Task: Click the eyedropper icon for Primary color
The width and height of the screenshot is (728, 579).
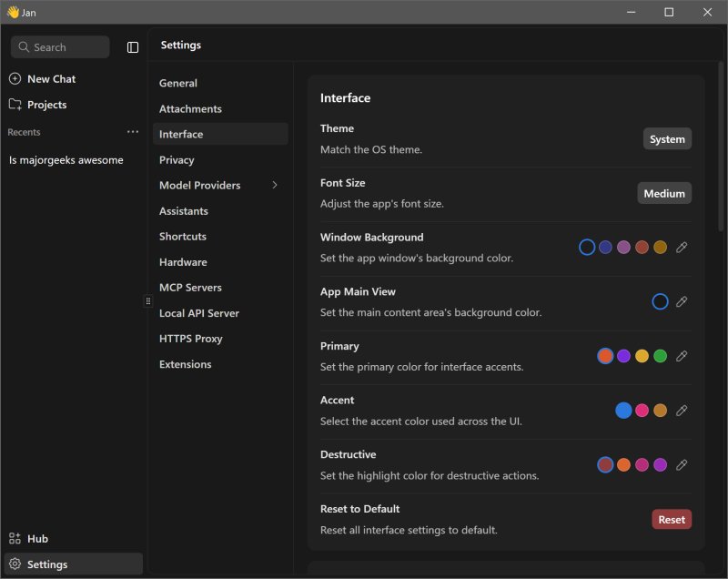Action: coord(682,356)
